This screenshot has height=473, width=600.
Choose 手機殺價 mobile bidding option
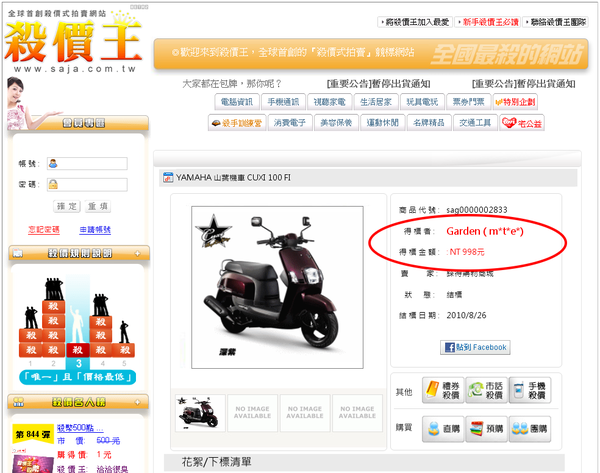click(x=530, y=390)
